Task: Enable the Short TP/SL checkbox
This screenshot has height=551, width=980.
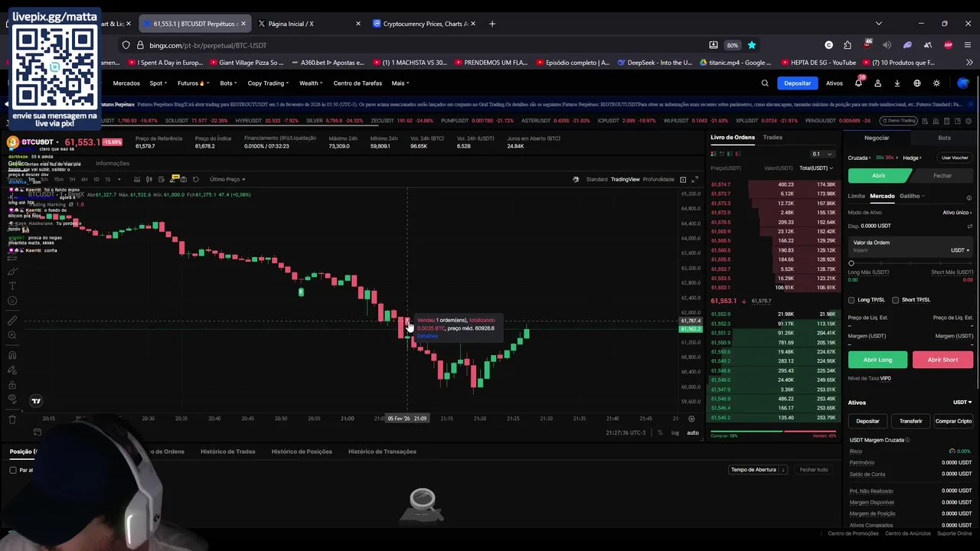Action: [896, 300]
